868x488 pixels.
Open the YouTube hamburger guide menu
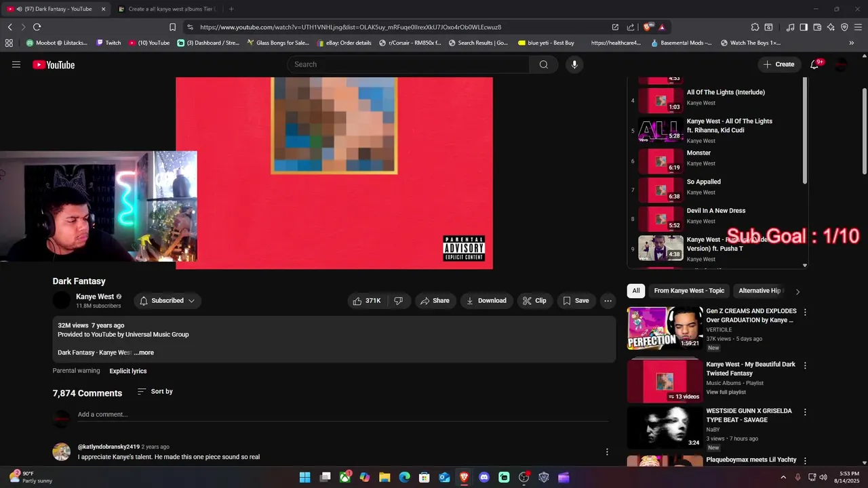click(x=16, y=64)
